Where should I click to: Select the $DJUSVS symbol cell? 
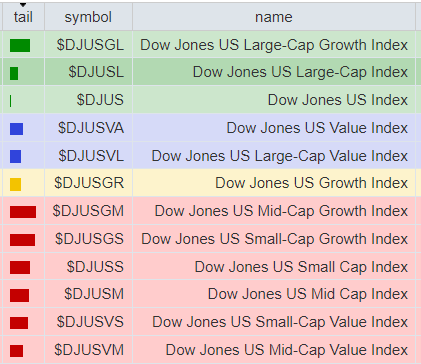[88, 322]
